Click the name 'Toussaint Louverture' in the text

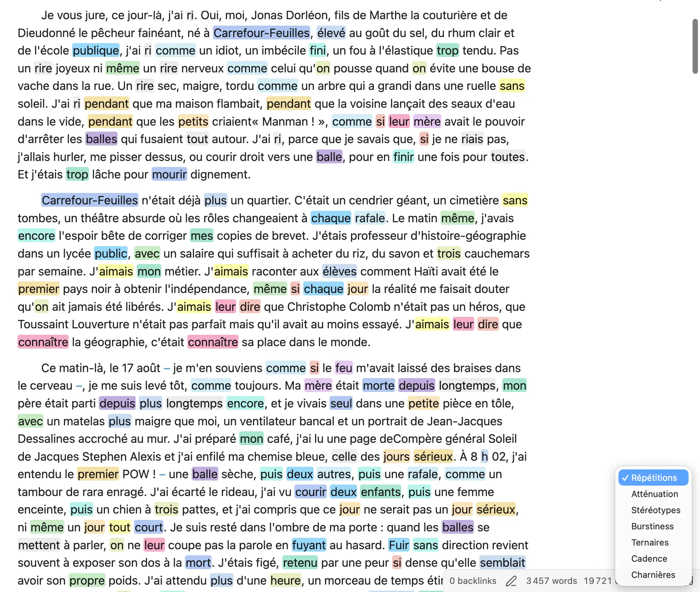click(x=73, y=324)
